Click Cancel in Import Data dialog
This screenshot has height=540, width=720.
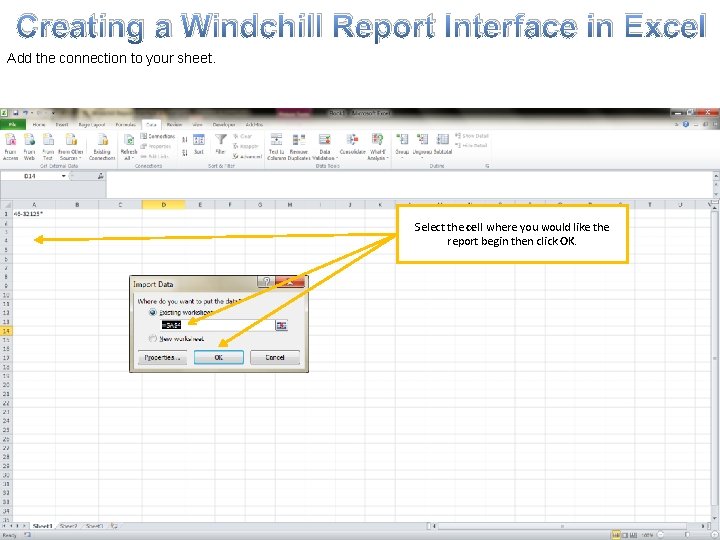[x=275, y=358]
